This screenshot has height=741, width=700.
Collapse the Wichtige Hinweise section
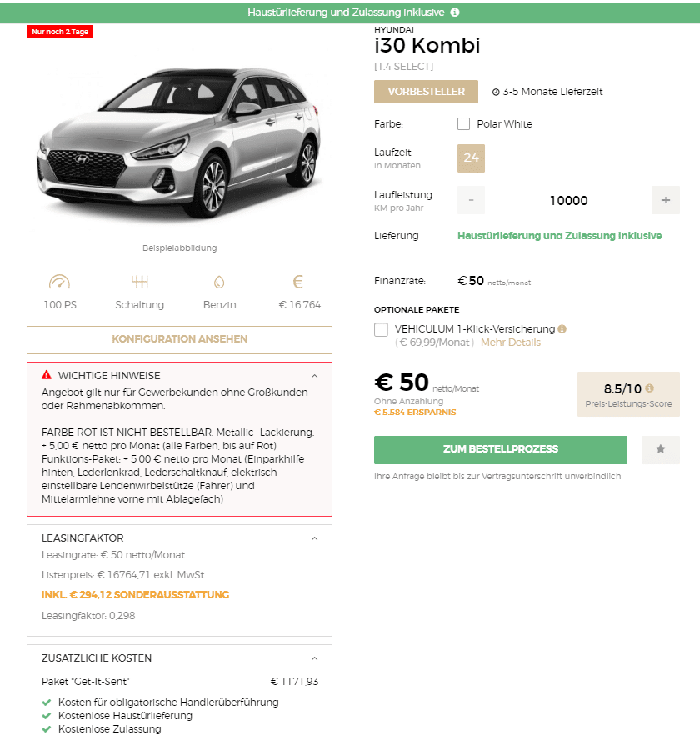(x=314, y=376)
